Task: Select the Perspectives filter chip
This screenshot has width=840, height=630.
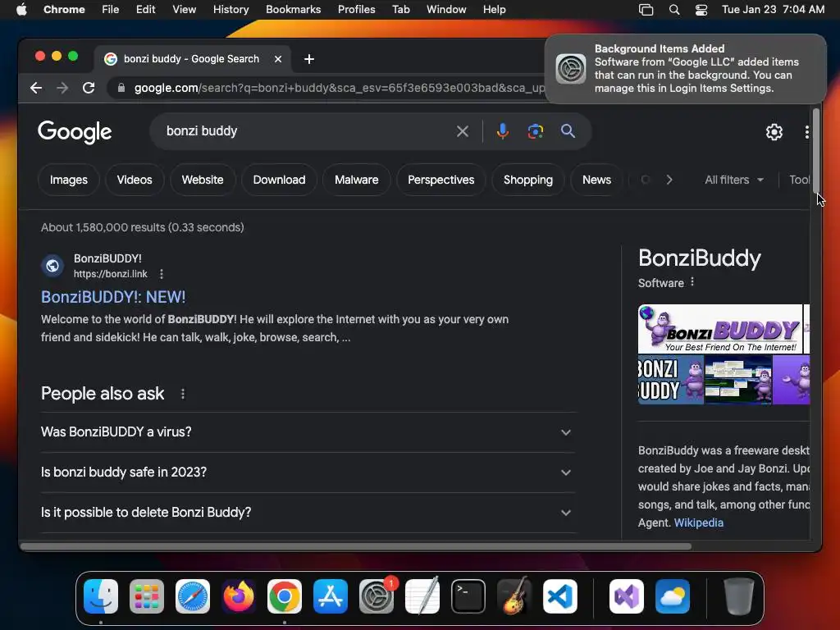Action: pyautogui.click(x=441, y=180)
